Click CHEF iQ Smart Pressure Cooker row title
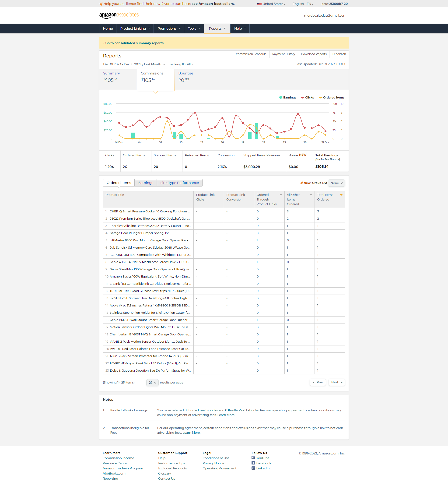This screenshot has height=489, width=448. click(150, 211)
